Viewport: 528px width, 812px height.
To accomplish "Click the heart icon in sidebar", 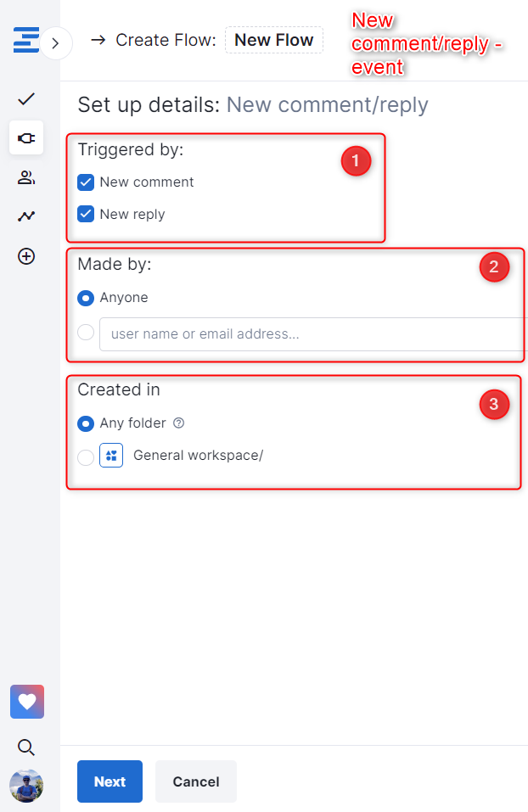I will coord(27,702).
